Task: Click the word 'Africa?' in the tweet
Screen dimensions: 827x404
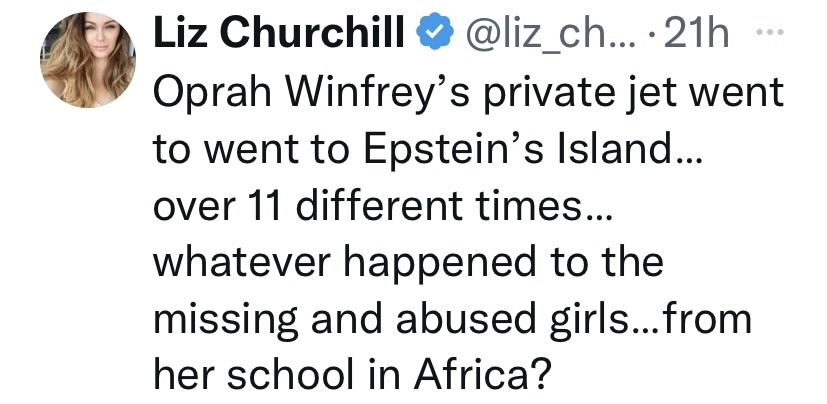Action: click(x=482, y=374)
